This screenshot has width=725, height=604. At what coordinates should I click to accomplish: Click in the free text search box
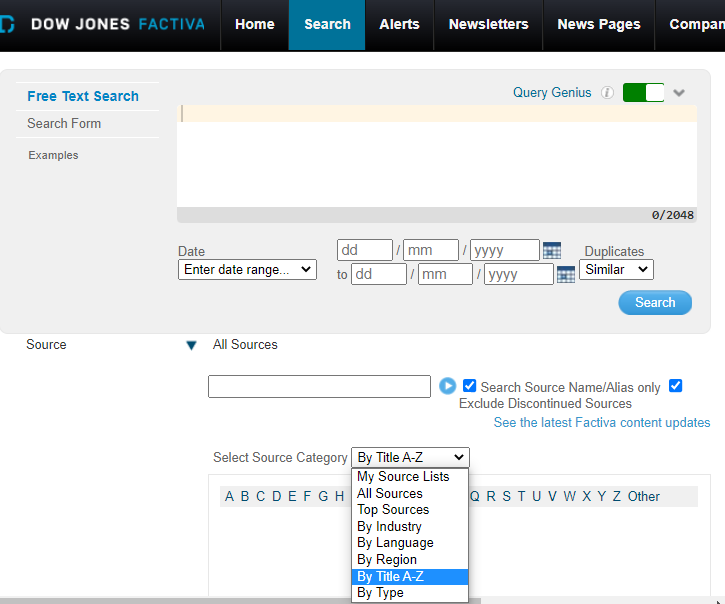point(437,156)
